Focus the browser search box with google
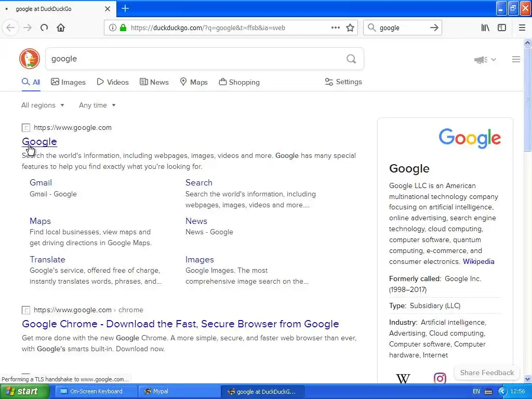Screen dimensions: 532x399 pyautogui.click(x=403, y=28)
